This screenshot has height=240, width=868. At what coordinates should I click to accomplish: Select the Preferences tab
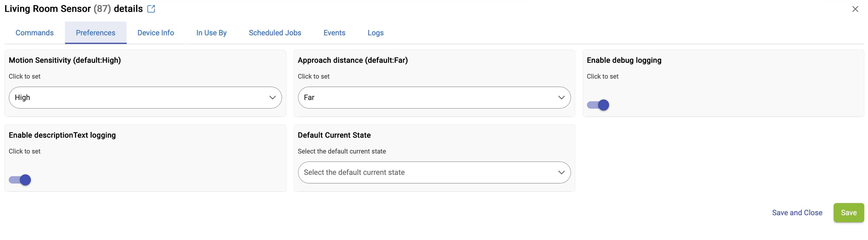point(95,33)
